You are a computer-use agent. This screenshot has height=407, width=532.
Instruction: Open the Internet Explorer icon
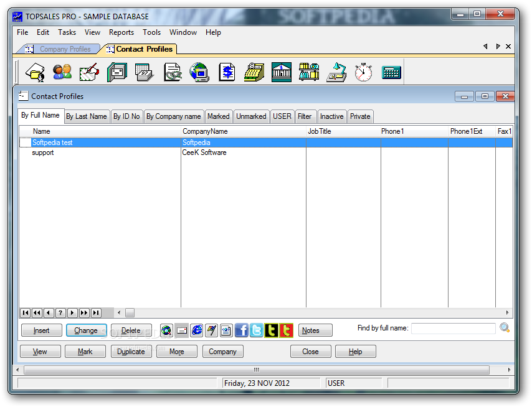click(197, 330)
